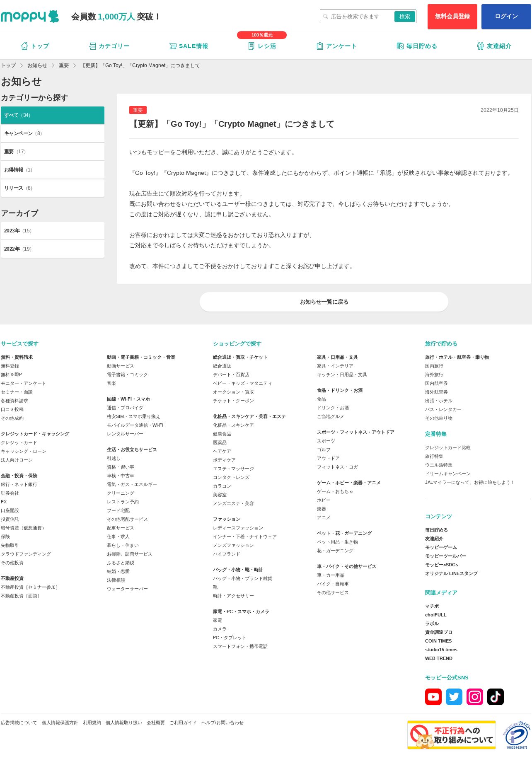Open the Instagram official account icon

475,697
